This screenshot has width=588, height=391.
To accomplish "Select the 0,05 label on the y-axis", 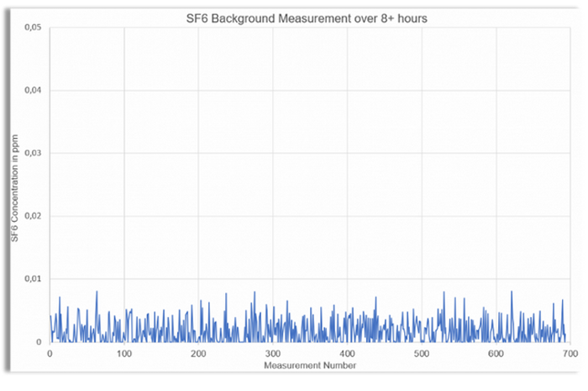I will tap(32, 28).
